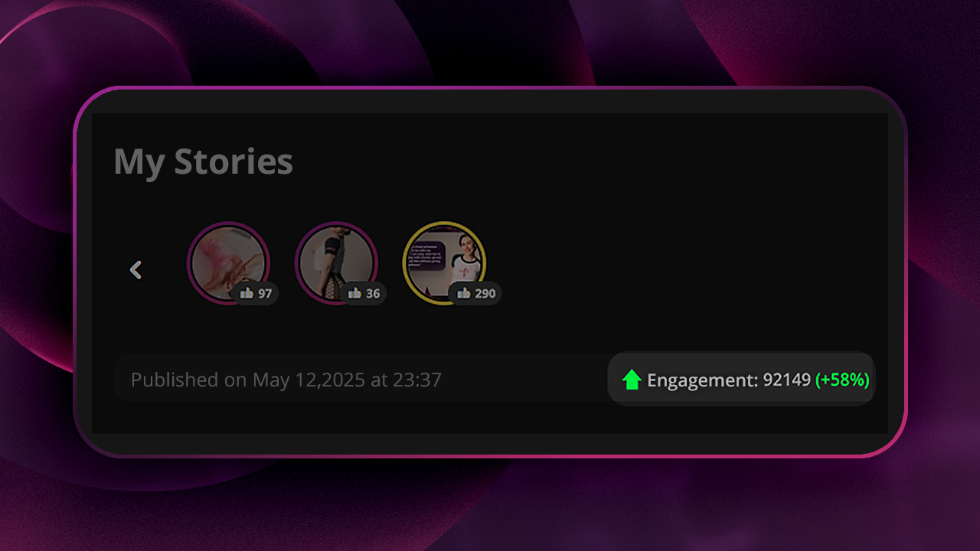Click the 23:37 publish time

[x=417, y=380]
